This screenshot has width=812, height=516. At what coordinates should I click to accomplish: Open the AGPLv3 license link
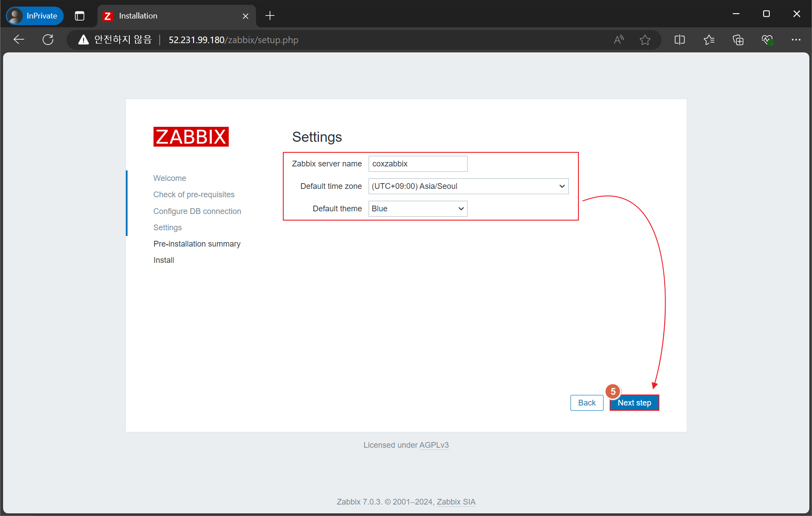click(x=434, y=445)
